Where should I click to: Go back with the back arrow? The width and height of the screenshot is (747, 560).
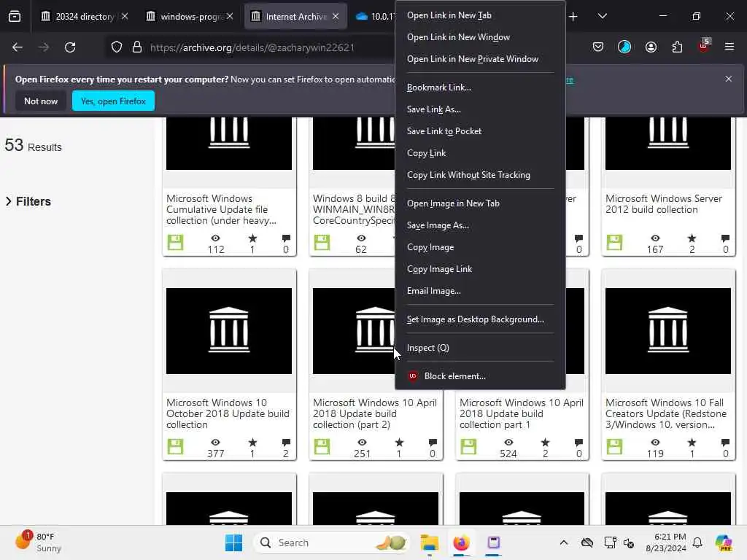point(18,47)
